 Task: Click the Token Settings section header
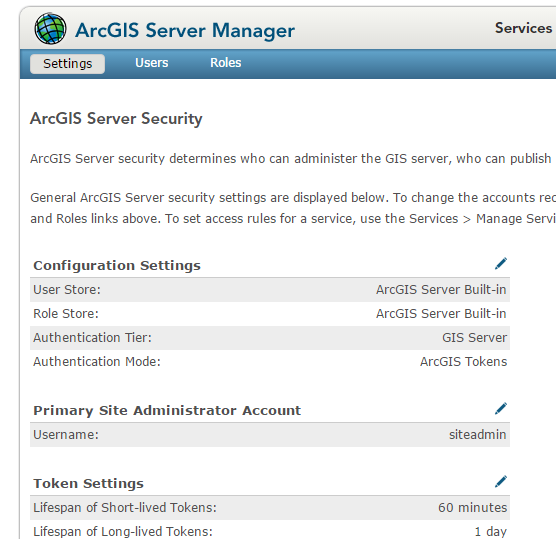pyautogui.click(x=88, y=483)
